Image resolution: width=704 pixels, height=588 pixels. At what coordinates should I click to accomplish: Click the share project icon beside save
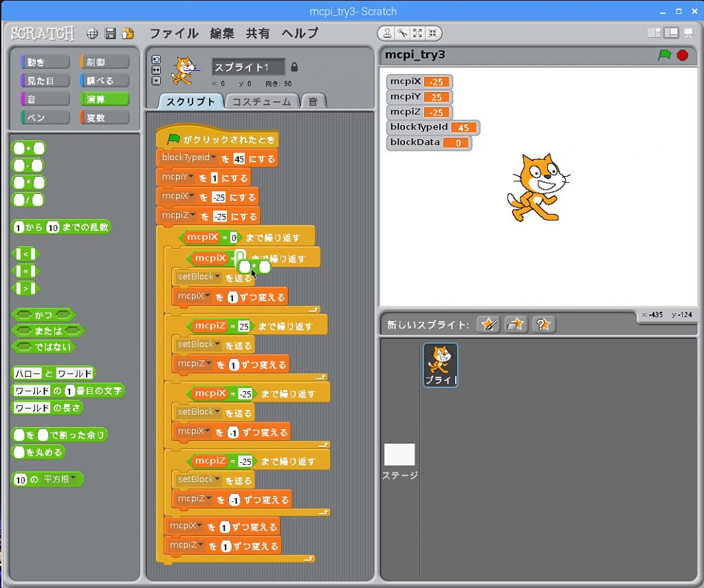(128, 34)
